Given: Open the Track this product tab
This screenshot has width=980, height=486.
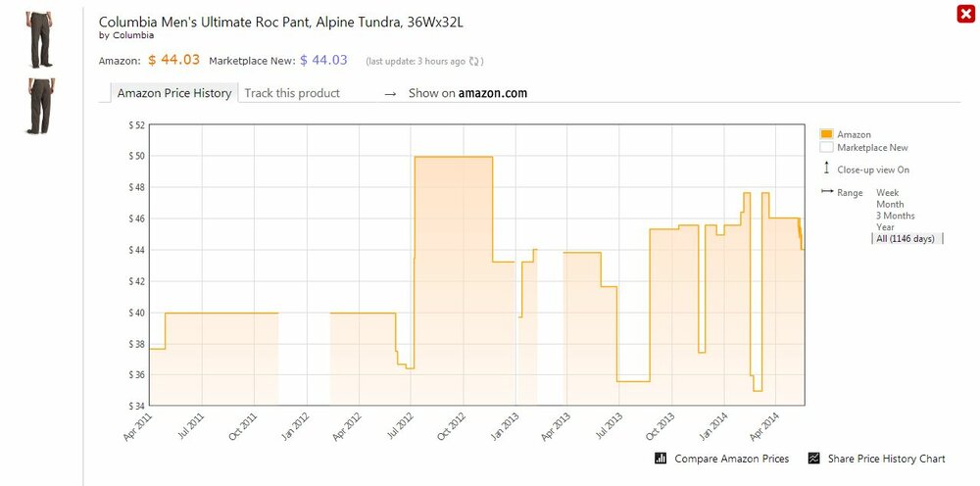Looking at the screenshot, I should pos(292,93).
